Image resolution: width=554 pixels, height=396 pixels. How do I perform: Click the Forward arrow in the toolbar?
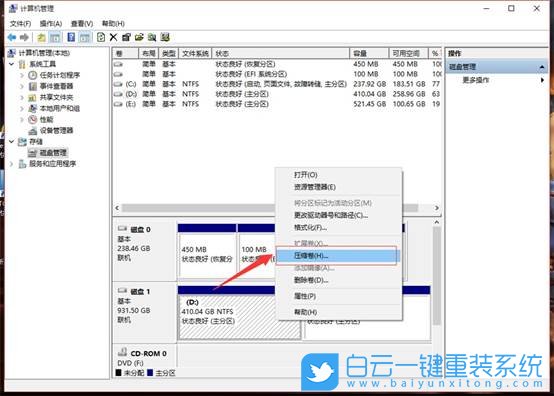[x=24, y=37]
